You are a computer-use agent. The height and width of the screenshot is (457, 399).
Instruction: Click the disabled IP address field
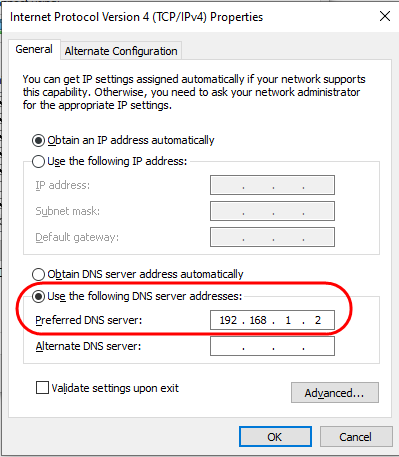272,185
